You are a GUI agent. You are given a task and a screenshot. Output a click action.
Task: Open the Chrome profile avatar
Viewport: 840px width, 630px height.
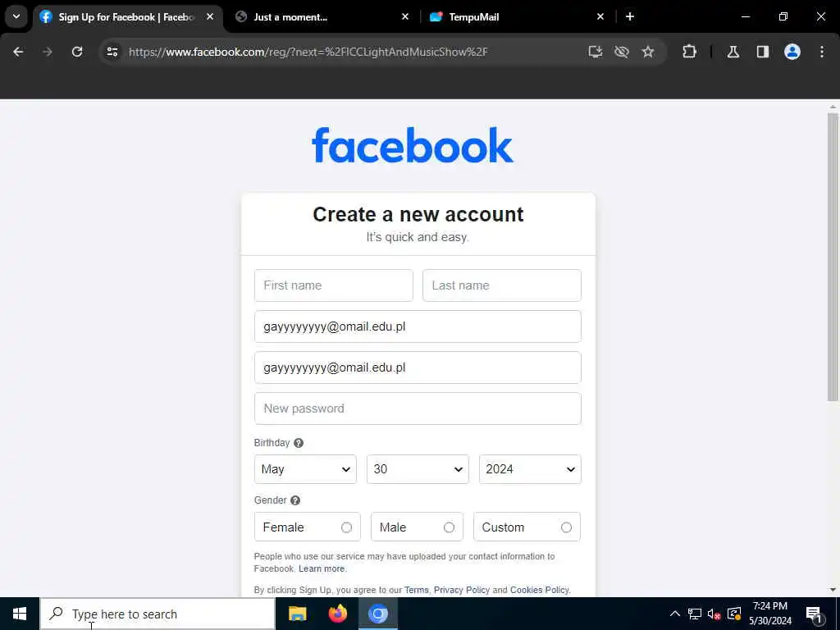(x=792, y=52)
